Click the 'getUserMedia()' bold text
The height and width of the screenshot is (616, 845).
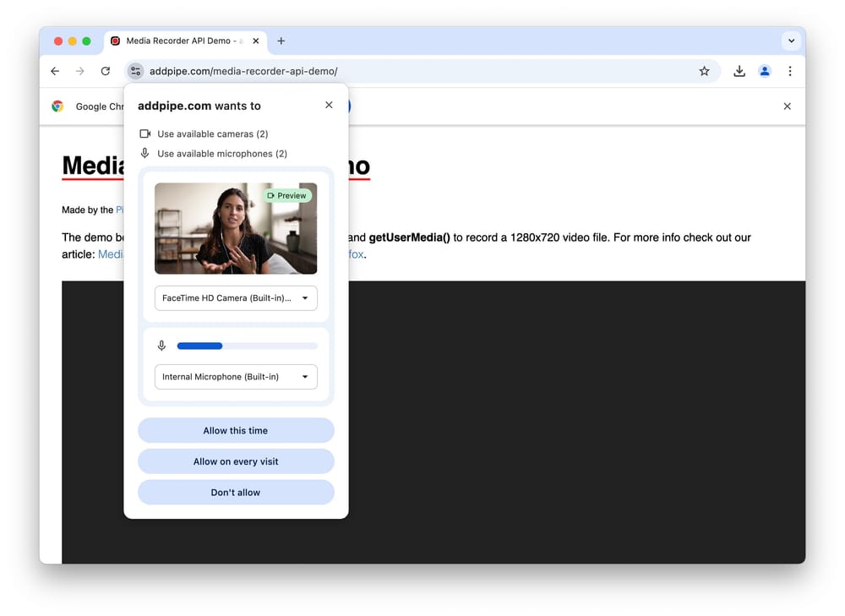409,237
